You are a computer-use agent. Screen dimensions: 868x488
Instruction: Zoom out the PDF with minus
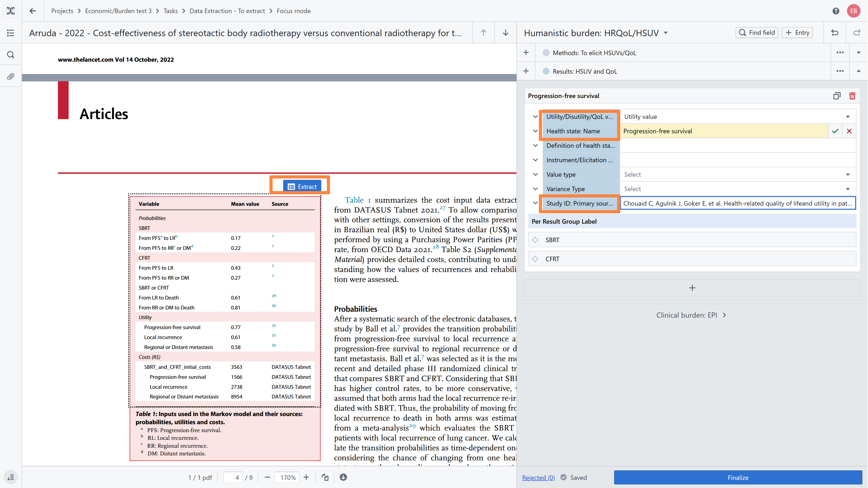(x=267, y=477)
